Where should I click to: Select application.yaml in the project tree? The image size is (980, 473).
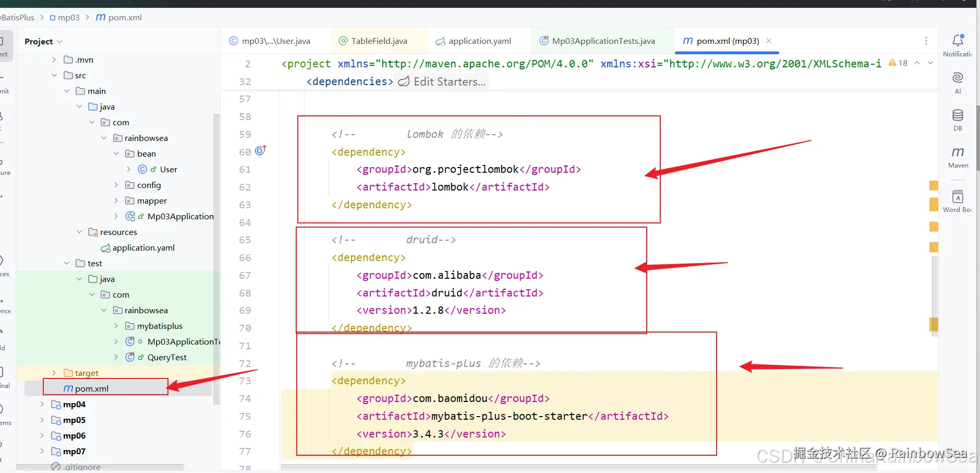pyautogui.click(x=143, y=247)
